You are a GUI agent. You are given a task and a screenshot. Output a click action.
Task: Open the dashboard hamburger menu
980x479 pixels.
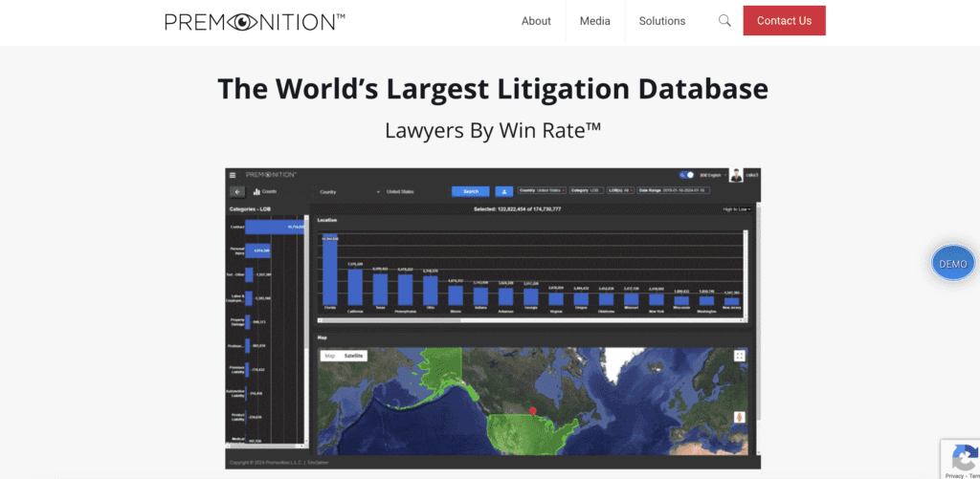[233, 176]
